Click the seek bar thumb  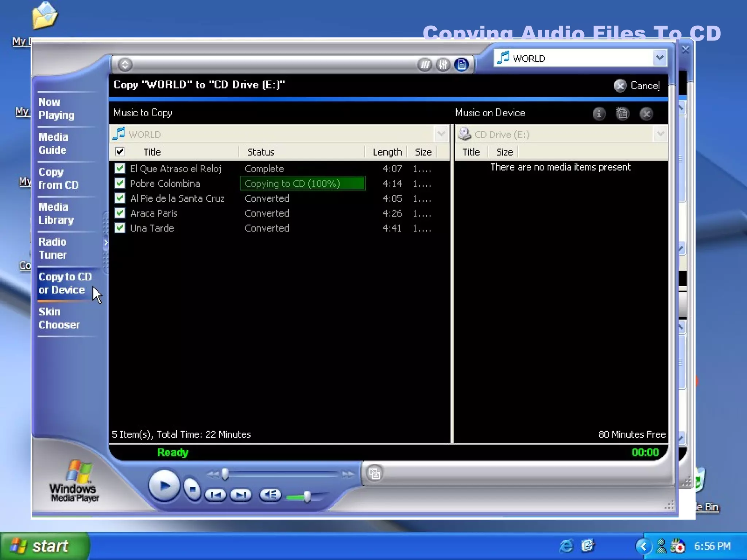pos(225,474)
